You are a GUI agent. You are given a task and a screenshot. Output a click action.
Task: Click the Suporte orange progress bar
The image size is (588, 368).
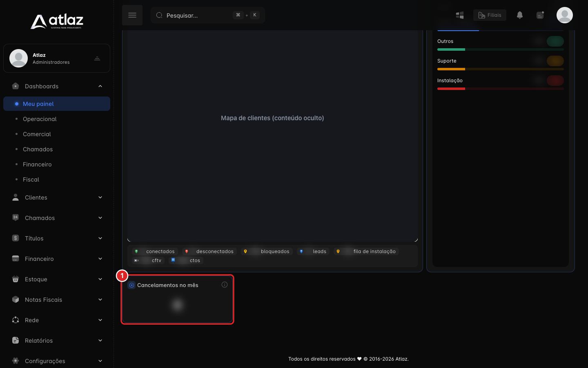[501, 69]
